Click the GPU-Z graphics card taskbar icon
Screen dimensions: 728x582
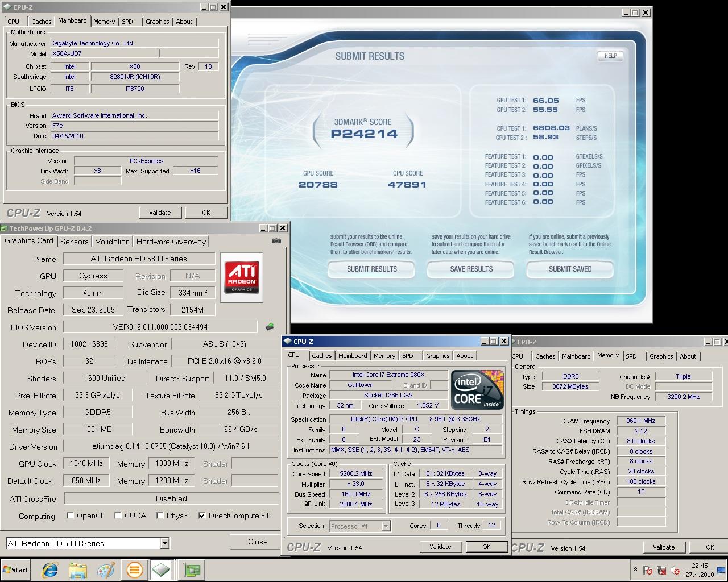(193, 570)
